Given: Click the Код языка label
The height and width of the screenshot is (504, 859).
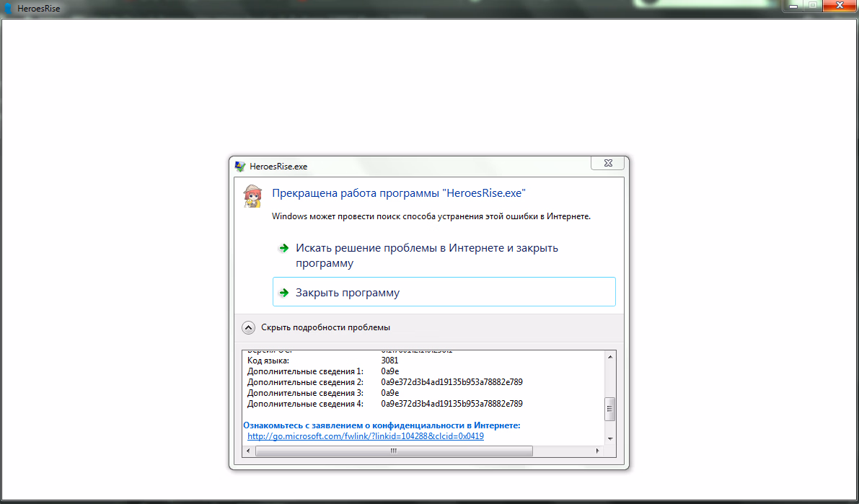Looking at the screenshot, I should [x=268, y=361].
